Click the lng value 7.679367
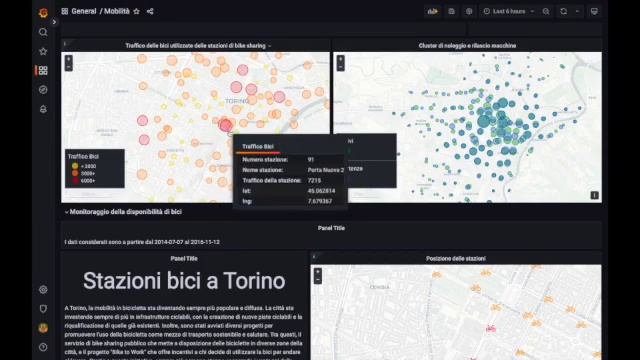Image resolution: width=640 pixels, height=360 pixels. click(x=320, y=201)
